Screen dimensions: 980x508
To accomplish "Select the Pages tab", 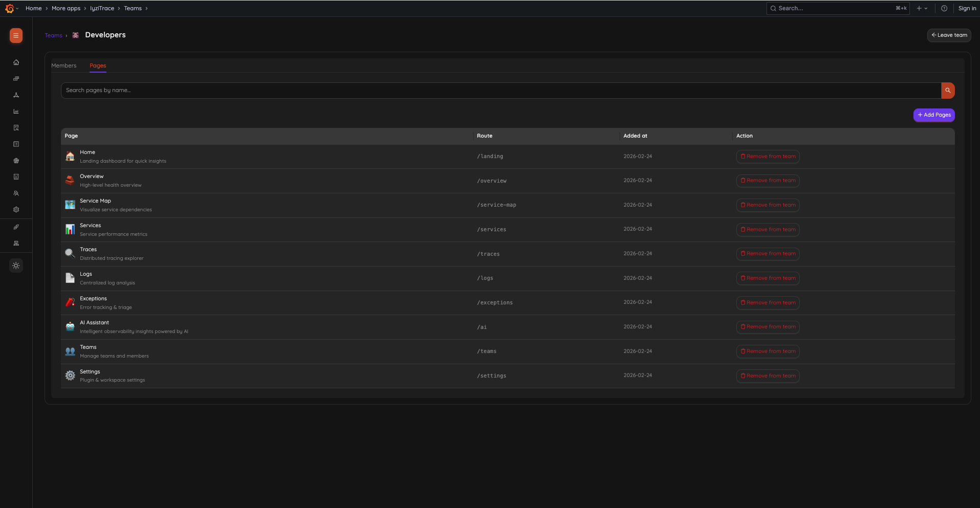I will coord(98,65).
